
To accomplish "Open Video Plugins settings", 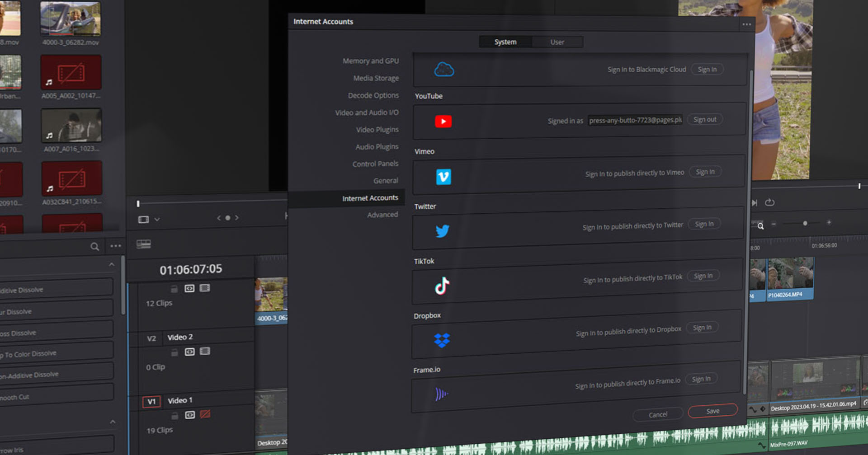I will (x=377, y=130).
